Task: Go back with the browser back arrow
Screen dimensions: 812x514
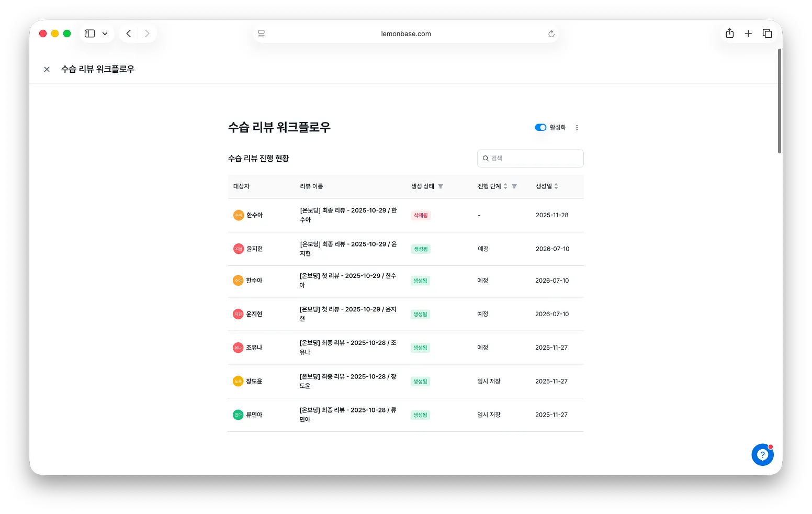Action: click(x=129, y=33)
